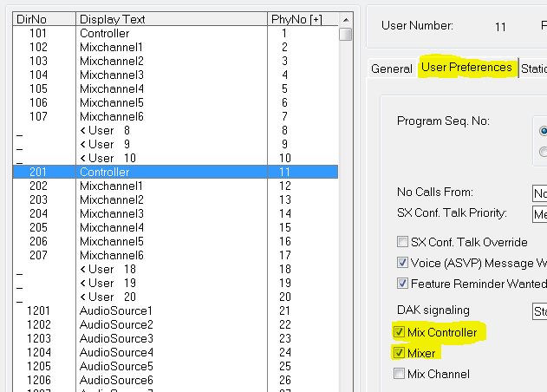547x392 pixels.
Task: Open the SX Conf. Talk Priority dropdown
Action: (538, 214)
